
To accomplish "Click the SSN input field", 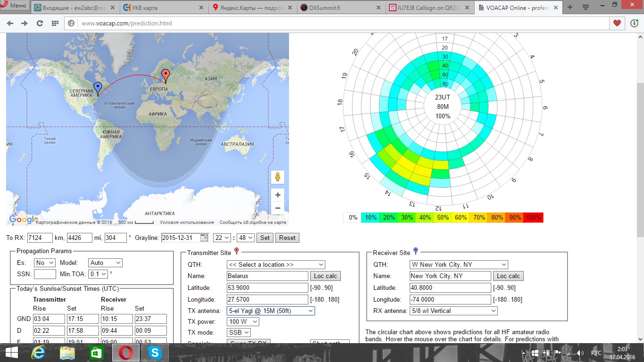I will [x=45, y=274].
